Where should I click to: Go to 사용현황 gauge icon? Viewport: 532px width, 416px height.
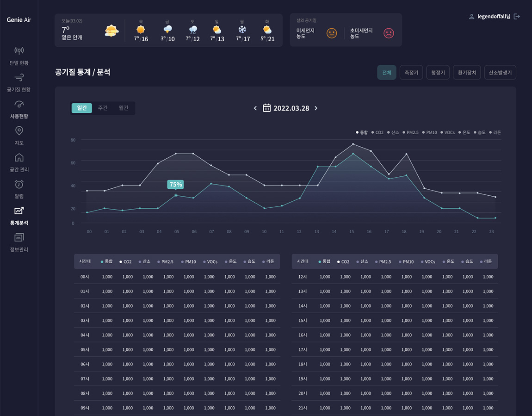pos(19,104)
